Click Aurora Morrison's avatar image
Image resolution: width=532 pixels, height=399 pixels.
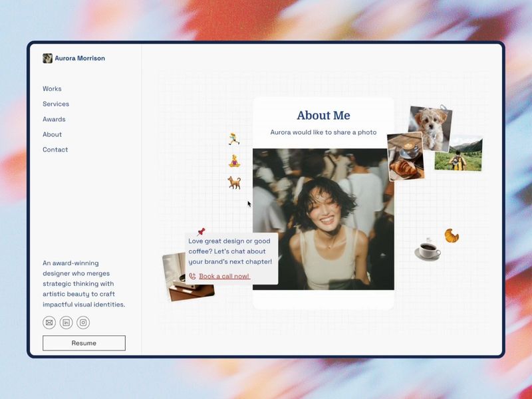(x=47, y=58)
